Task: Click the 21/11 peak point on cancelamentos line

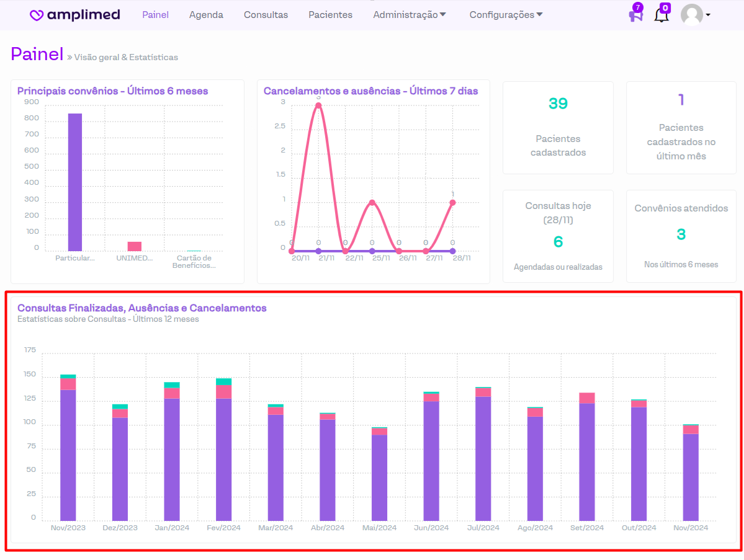Action: coord(318,105)
